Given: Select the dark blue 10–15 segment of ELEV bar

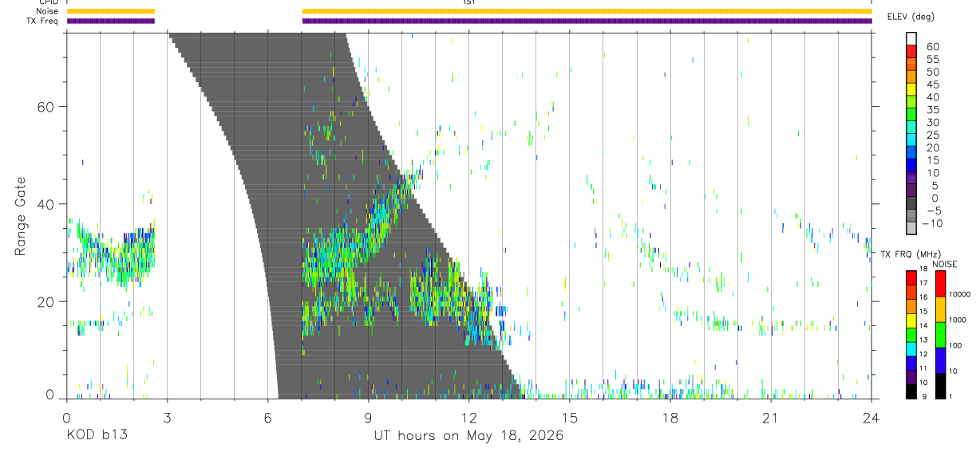Looking at the screenshot, I should 911,166.
